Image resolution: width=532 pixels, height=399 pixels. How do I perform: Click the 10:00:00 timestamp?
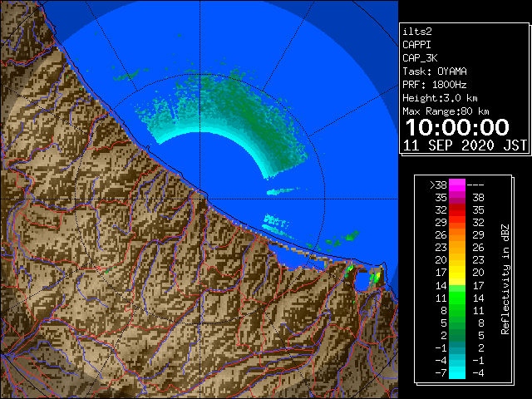pos(457,127)
